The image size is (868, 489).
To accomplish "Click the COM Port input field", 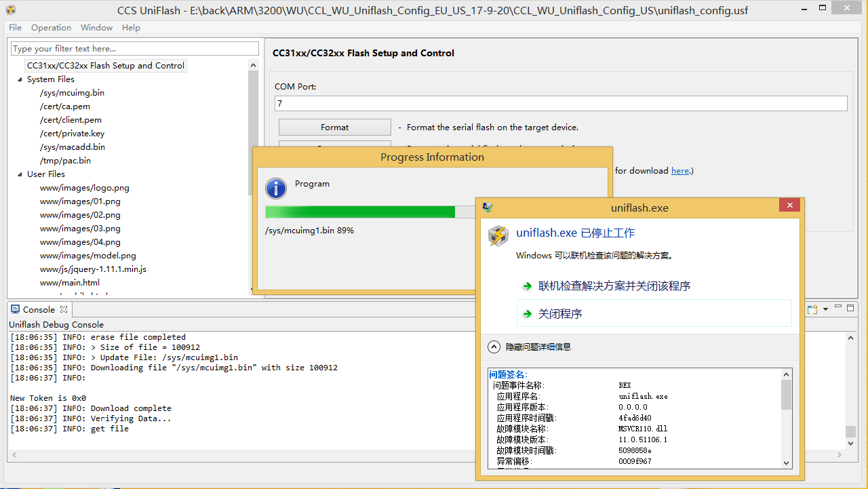I will [x=561, y=103].
